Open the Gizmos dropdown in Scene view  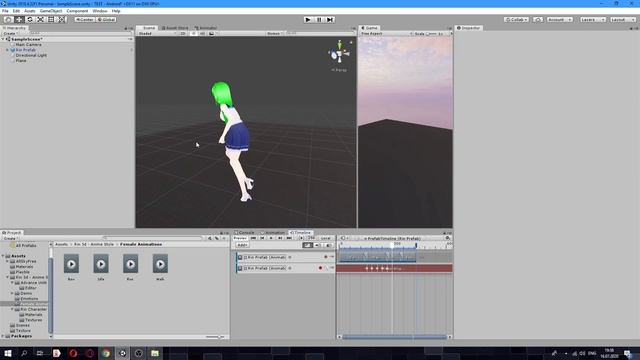coord(274,33)
